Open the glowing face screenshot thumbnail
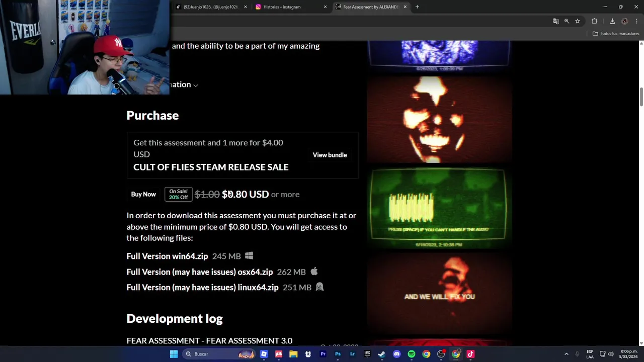 click(439, 120)
